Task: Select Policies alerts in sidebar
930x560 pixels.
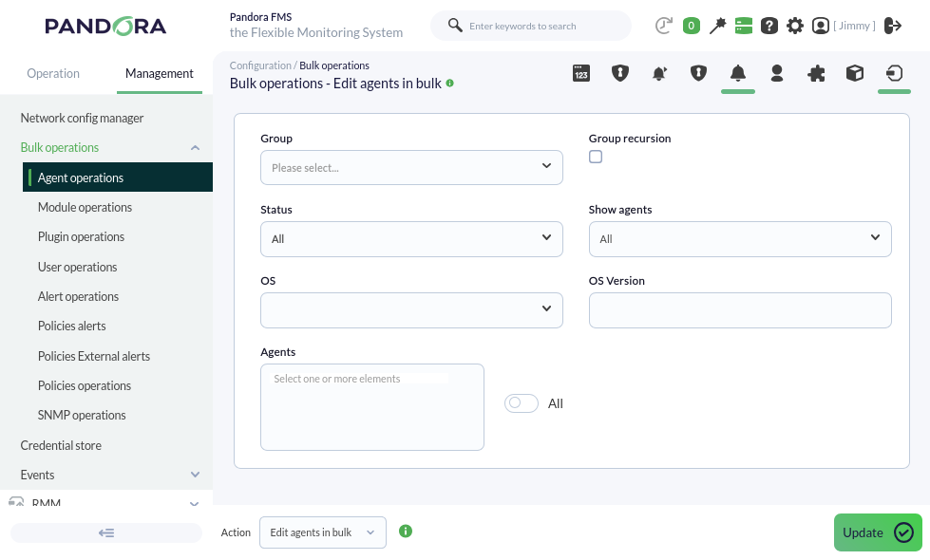Action: [x=71, y=326]
